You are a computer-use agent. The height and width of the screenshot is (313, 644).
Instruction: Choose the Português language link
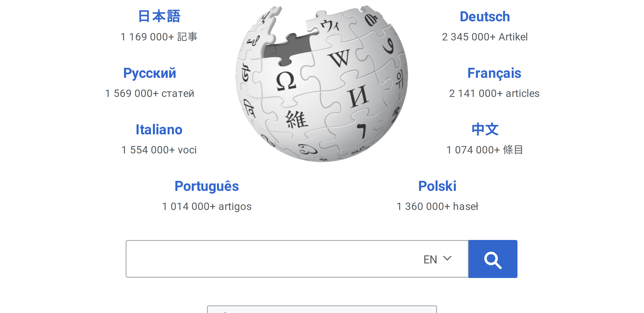point(206,186)
